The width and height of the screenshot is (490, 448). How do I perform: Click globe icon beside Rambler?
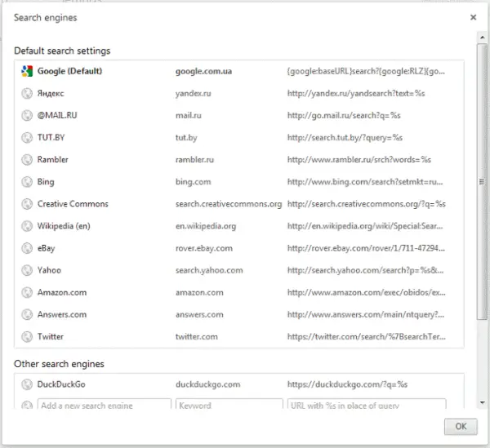[x=27, y=159]
